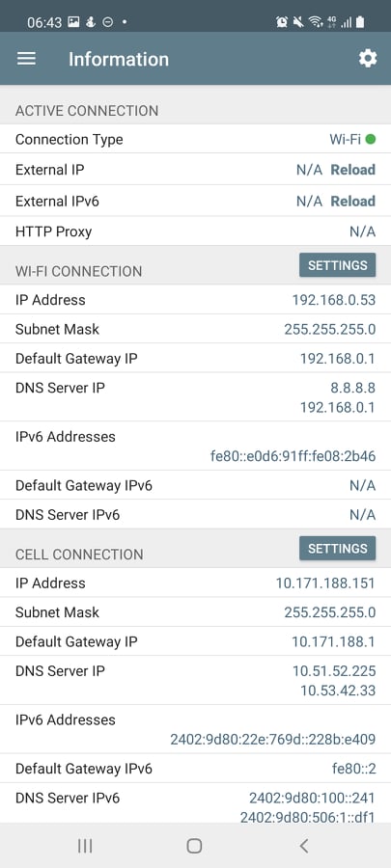Tap the Wi-Fi signal status bar icon
This screenshot has height=868, width=391.
[316, 22]
